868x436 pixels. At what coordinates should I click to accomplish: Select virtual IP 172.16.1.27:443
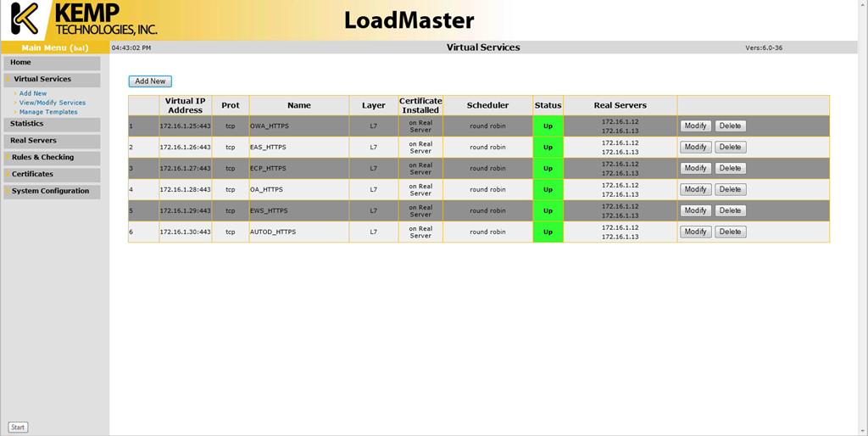point(186,168)
